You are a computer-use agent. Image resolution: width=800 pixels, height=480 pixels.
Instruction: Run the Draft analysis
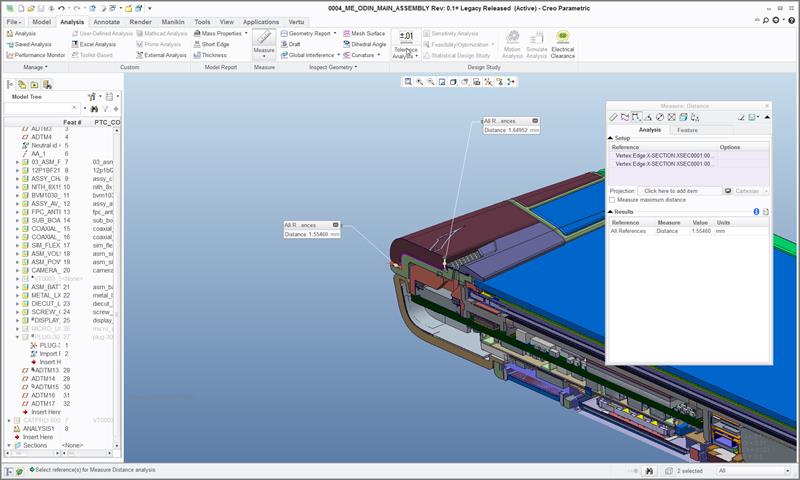[290, 44]
